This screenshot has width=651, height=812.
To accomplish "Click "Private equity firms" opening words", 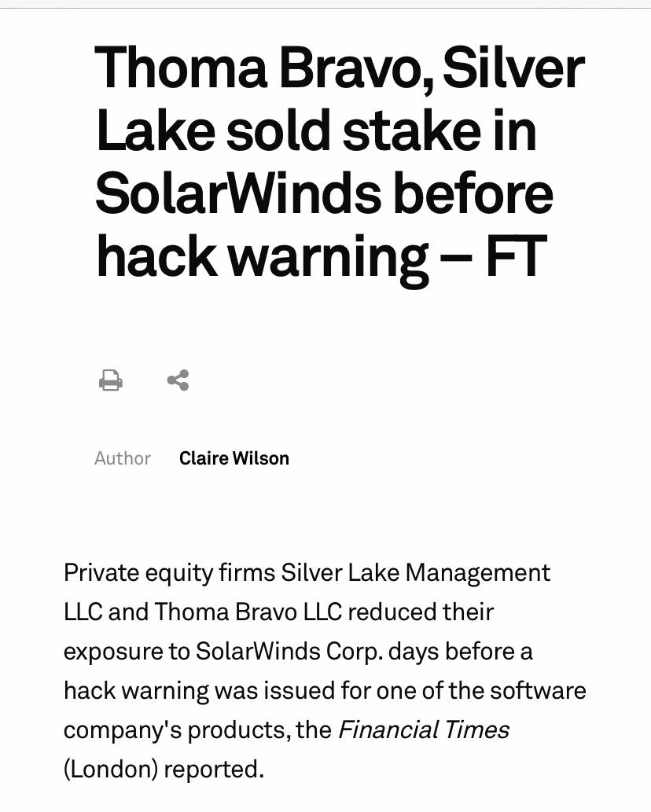I will coord(168,572).
